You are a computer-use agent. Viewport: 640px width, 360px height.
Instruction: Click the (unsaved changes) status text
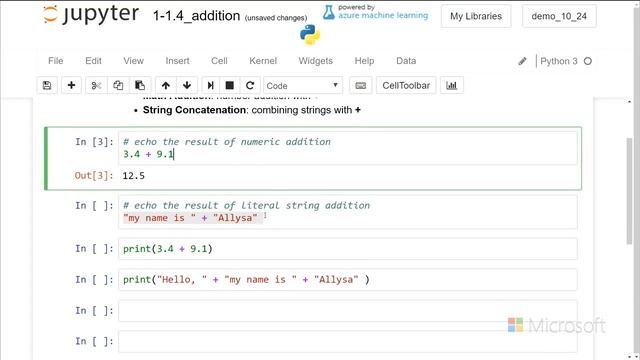tap(276, 18)
